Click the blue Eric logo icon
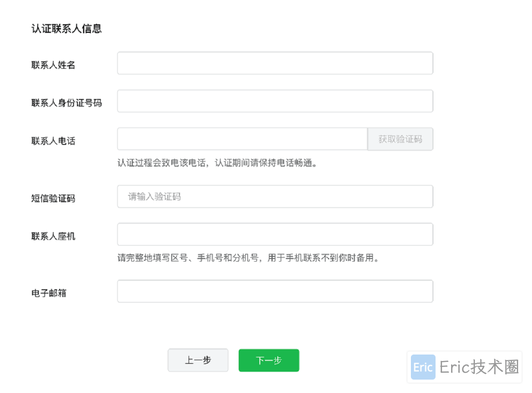The image size is (532, 393). (x=423, y=367)
